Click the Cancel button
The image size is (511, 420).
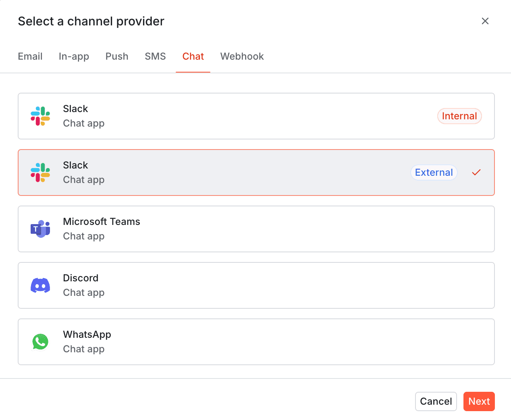436,401
